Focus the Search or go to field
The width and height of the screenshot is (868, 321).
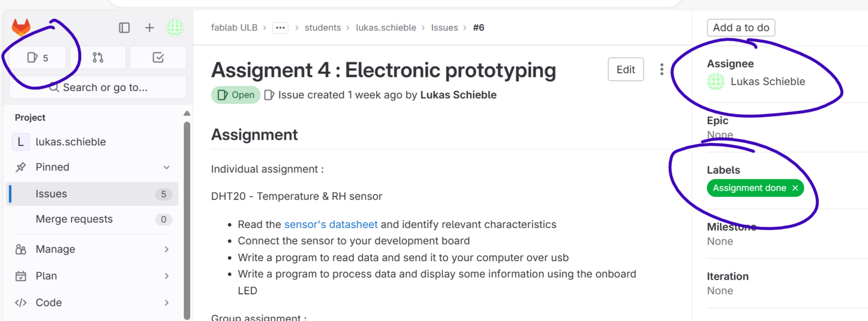coord(98,87)
